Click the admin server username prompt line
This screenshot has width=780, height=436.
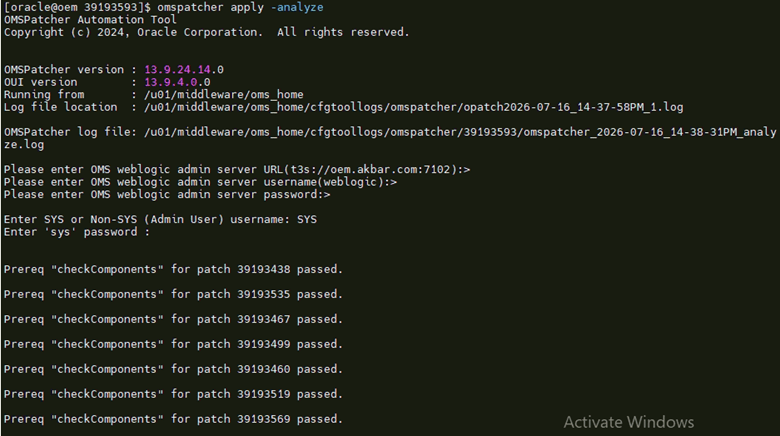coord(200,182)
